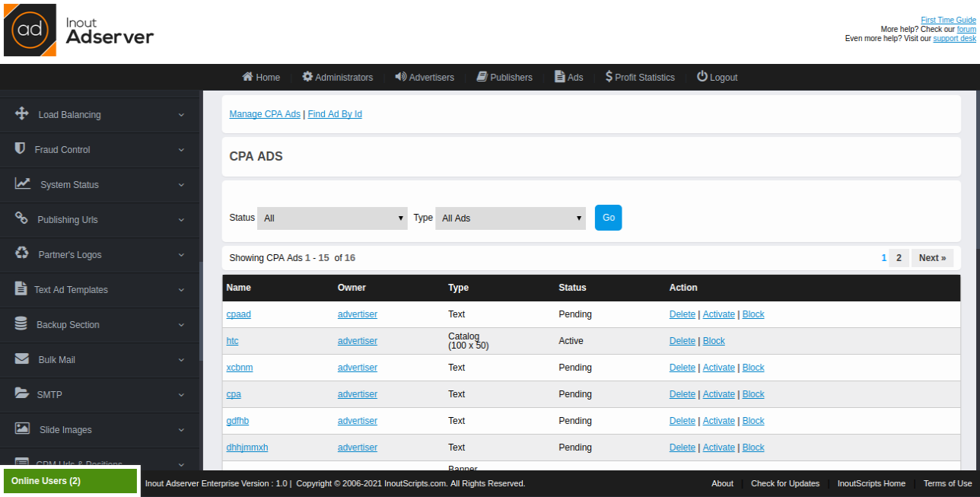Expand the Load Balancing sidebar section
Image resolution: width=980 pixels, height=497 pixels.
pos(100,115)
